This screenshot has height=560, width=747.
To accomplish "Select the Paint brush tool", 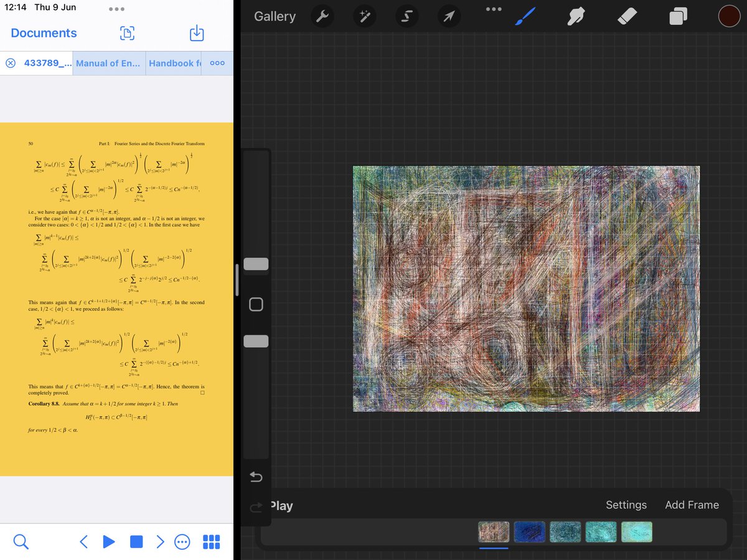I will 527,16.
